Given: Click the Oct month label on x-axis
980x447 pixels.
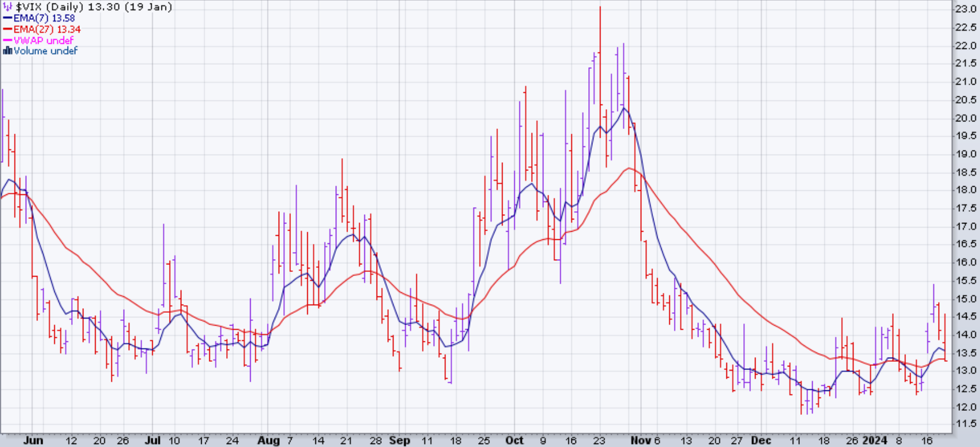Looking at the screenshot, I should (x=514, y=441).
